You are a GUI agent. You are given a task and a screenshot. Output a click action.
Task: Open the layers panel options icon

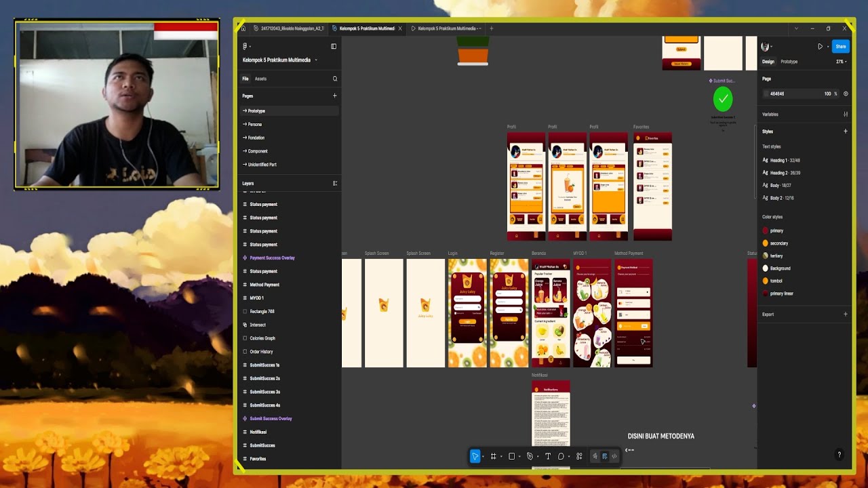click(x=335, y=183)
